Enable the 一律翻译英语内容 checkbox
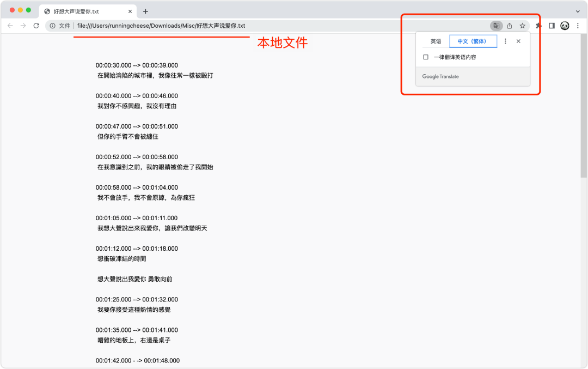This screenshot has width=588, height=369. pos(426,57)
